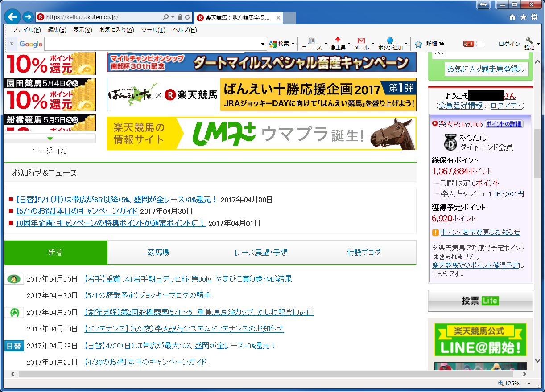Open the ポイント表示変更のお知らせ link
This screenshot has height=392, width=545.
[480, 232]
